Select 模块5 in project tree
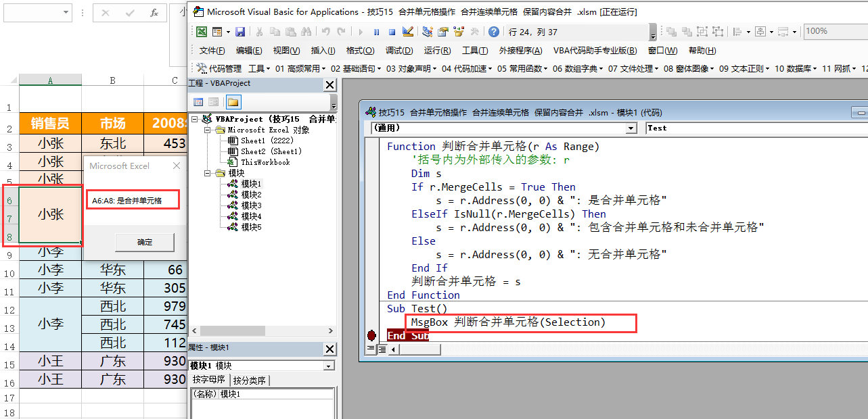Screen dimensions: 868x419 coord(251,227)
